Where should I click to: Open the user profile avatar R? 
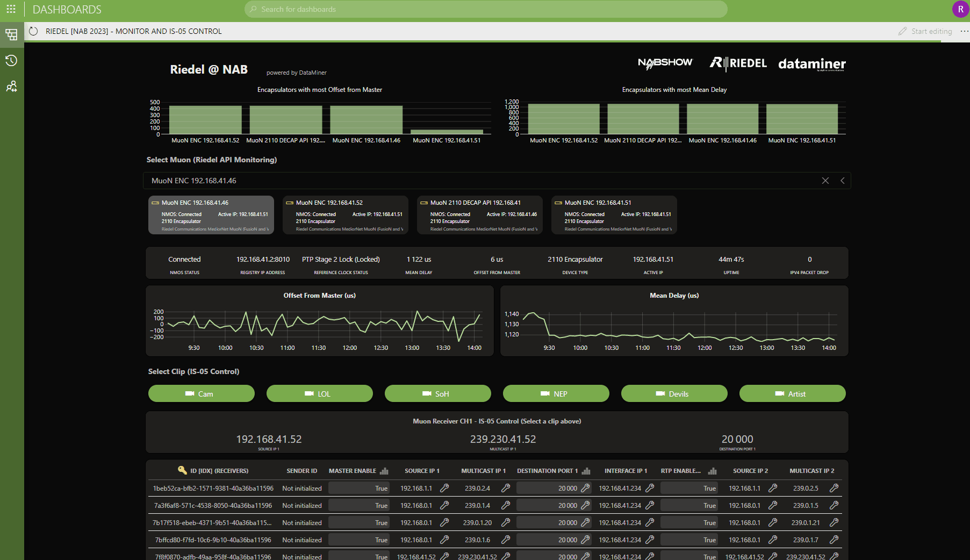pyautogui.click(x=960, y=9)
